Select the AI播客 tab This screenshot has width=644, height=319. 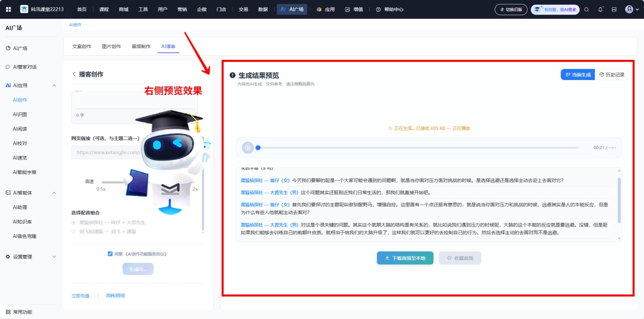[x=168, y=47]
